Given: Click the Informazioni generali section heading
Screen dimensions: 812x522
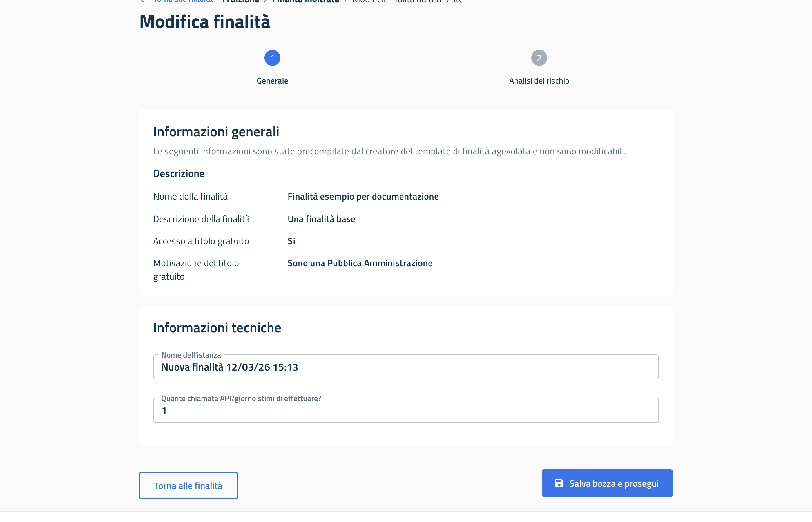Looking at the screenshot, I should 216,132.
